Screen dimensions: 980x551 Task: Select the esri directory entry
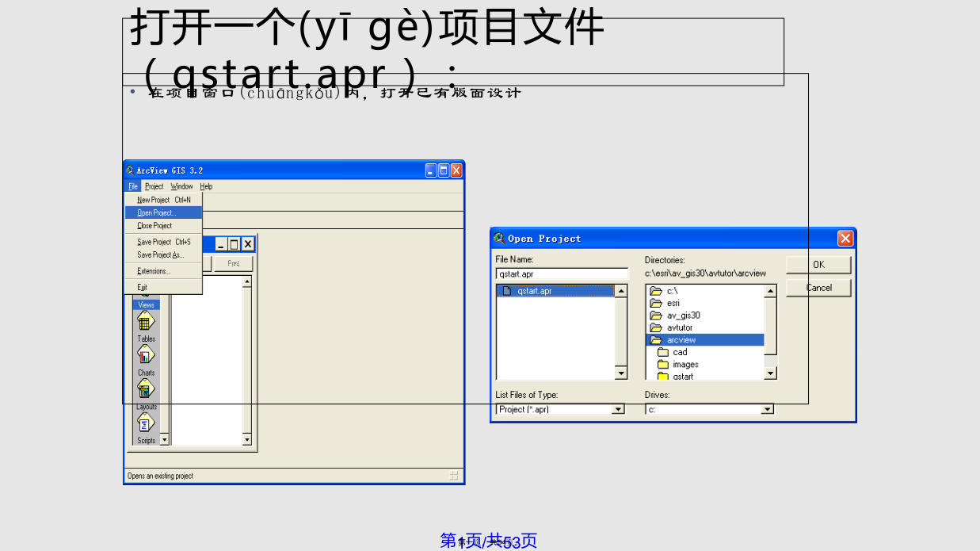pyautogui.click(x=705, y=303)
